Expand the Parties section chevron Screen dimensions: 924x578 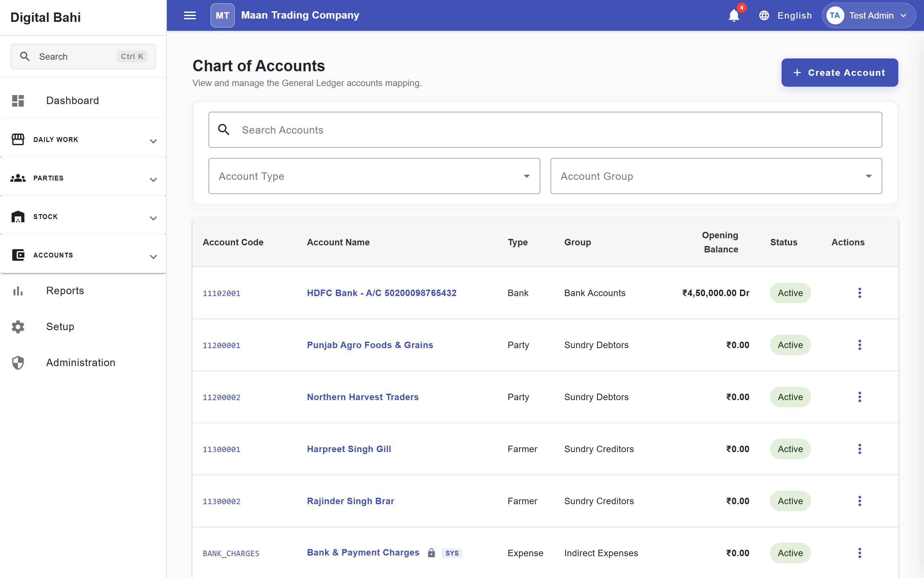point(153,180)
